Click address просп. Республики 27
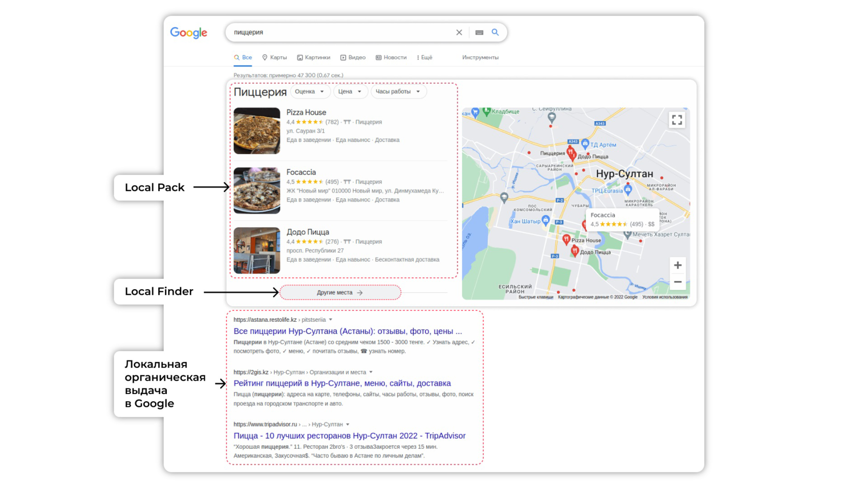This screenshot has width=868, height=488. tap(315, 250)
